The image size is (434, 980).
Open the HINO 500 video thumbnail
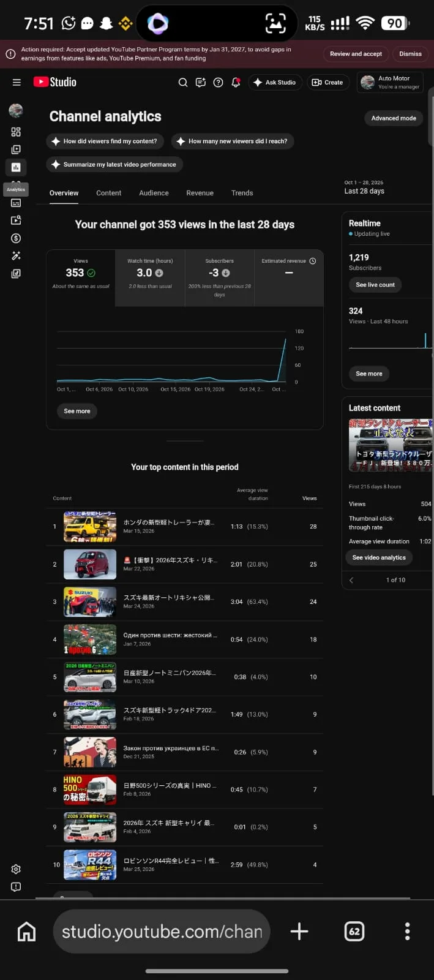(90, 790)
